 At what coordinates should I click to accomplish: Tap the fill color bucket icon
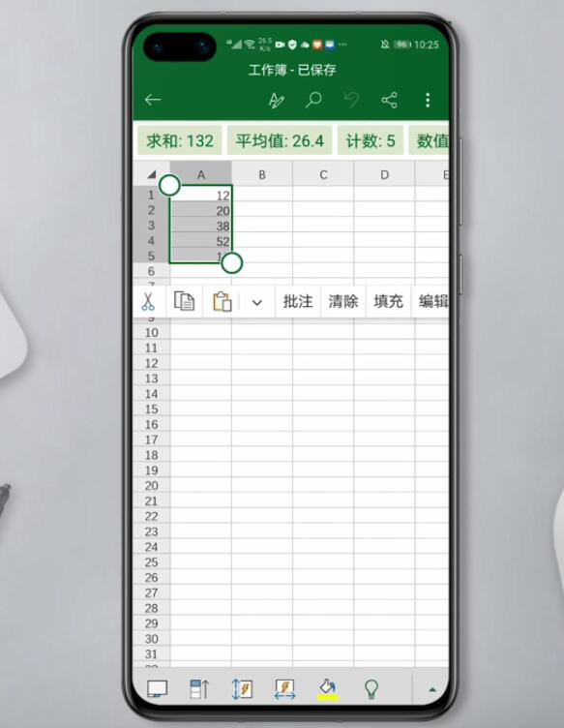click(327, 688)
